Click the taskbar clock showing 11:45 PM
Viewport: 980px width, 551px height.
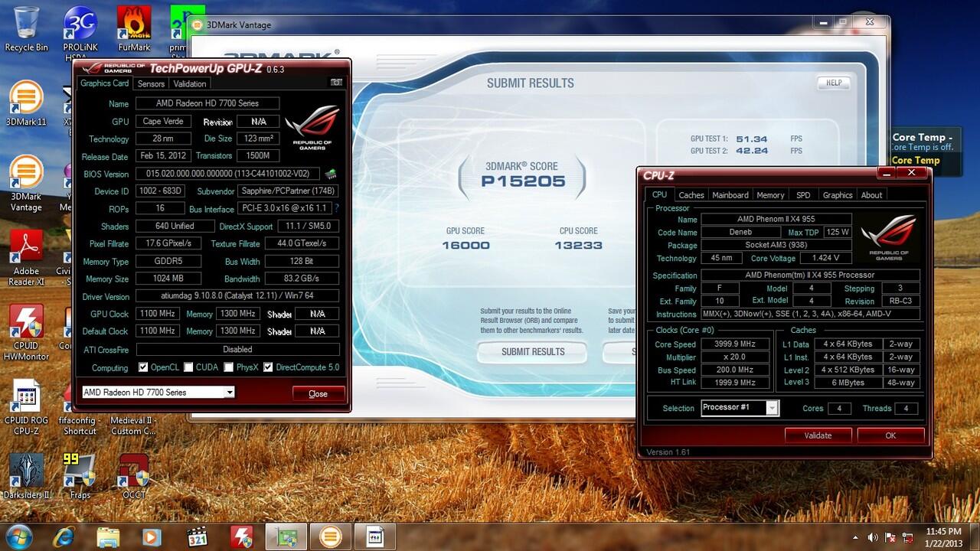pos(943,536)
